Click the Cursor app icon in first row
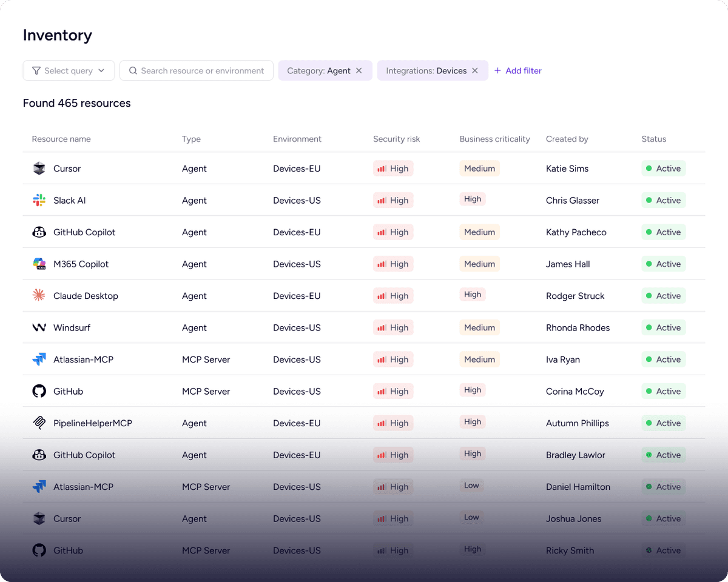 [39, 169]
